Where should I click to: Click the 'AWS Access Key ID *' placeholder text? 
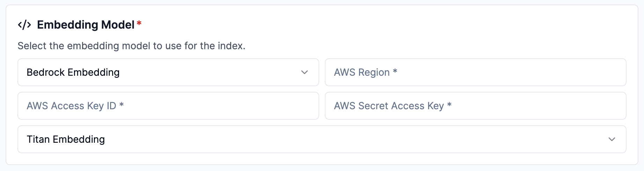point(75,106)
